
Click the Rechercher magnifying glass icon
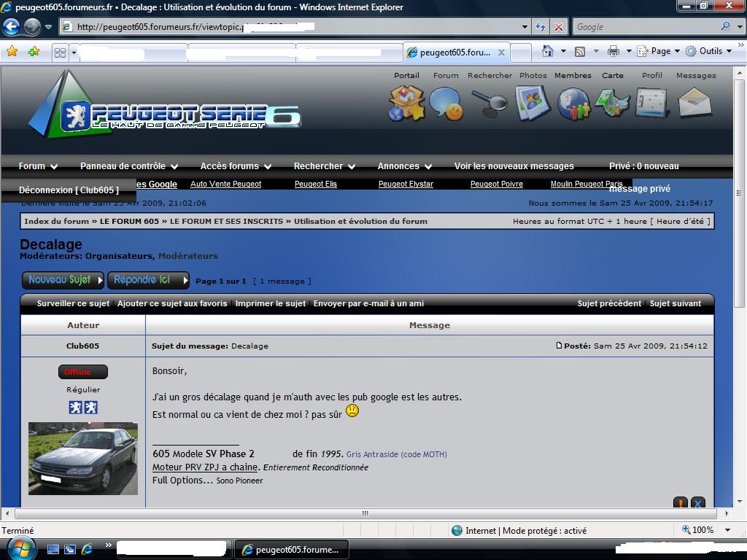coord(489,104)
